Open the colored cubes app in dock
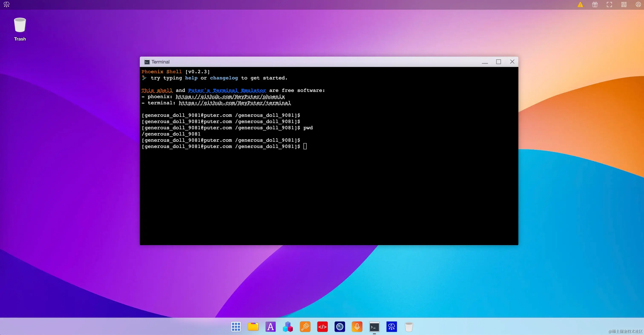The height and width of the screenshot is (335, 644). click(x=288, y=326)
